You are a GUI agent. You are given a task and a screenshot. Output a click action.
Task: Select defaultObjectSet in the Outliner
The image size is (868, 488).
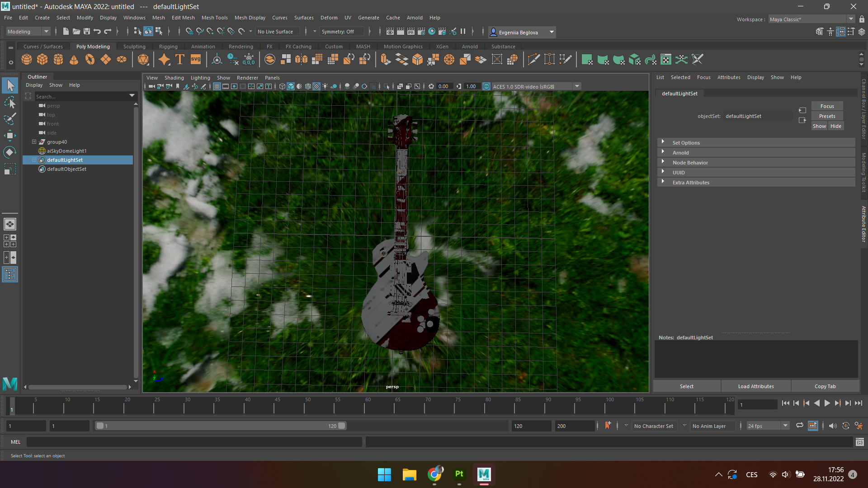click(66, 169)
